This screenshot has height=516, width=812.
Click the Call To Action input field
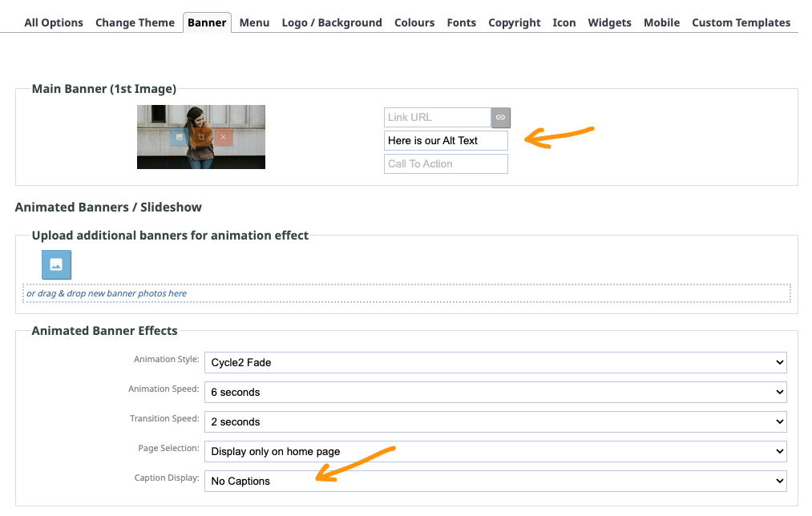tap(446, 164)
